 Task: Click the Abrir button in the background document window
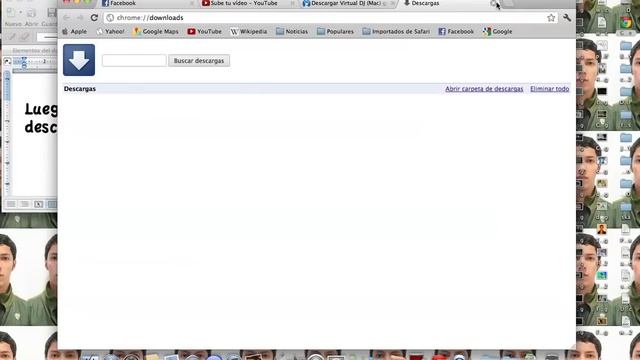pos(31,16)
